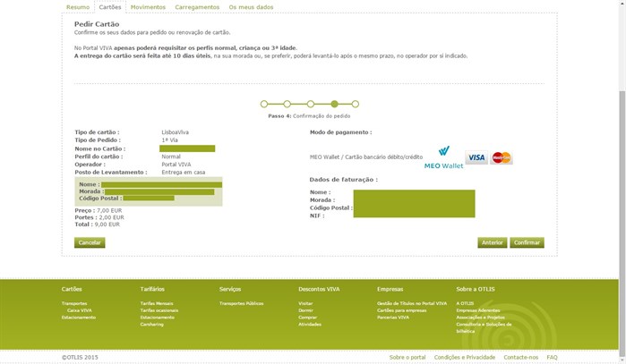Viewport: 626px width, 364px height.
Task: Open the Parcerias VIVA footer link
Action: [393, 317]
